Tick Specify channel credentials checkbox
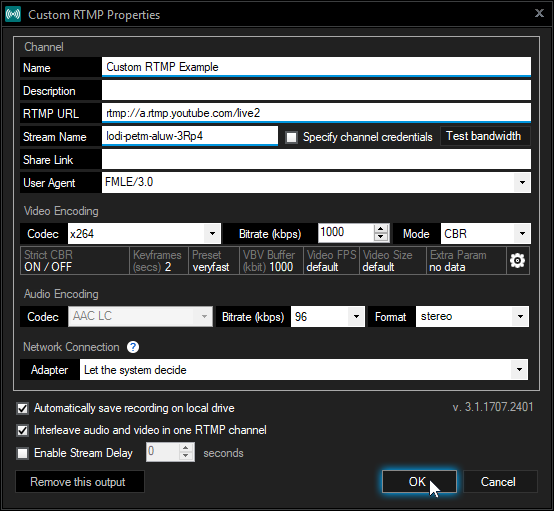Screen dimensions: 554x511 [291, 137]
